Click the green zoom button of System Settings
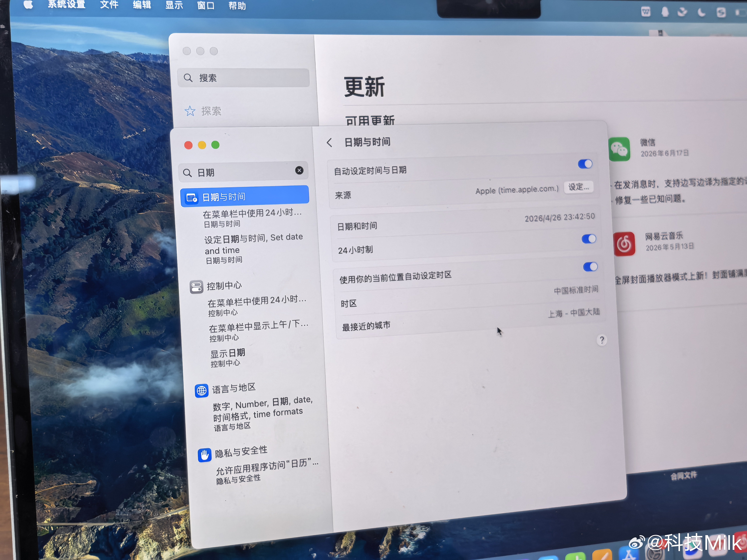This screenshot has height=560, width=747. (215, 145)
